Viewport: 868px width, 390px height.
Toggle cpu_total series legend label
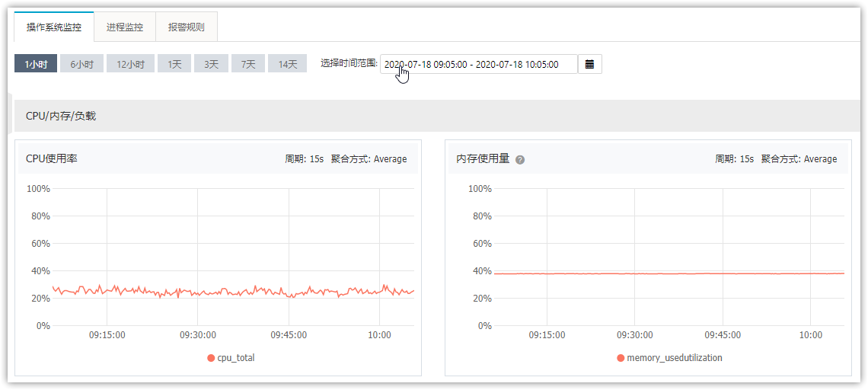click(236, 358)
